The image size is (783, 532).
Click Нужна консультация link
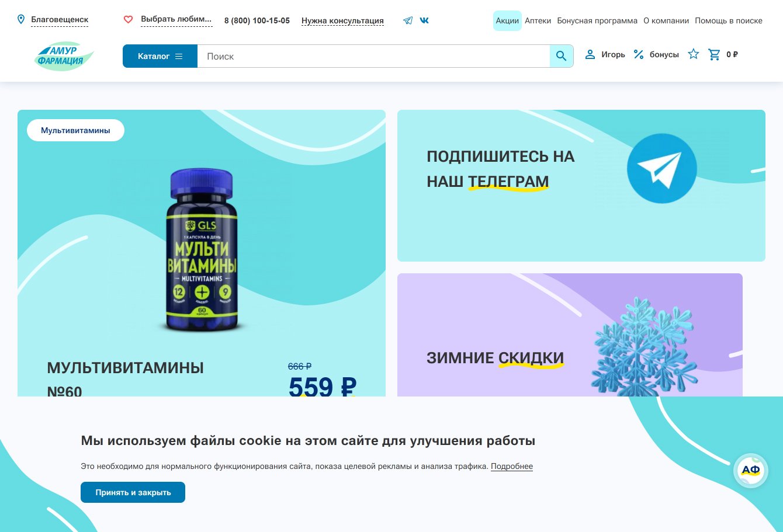click(x=342, y=21)
